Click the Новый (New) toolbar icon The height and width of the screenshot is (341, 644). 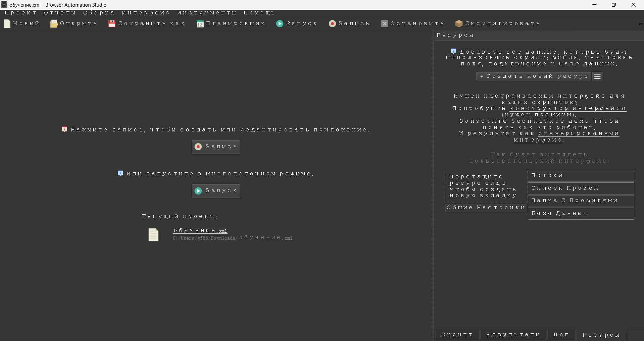click(x=7, y=24)
